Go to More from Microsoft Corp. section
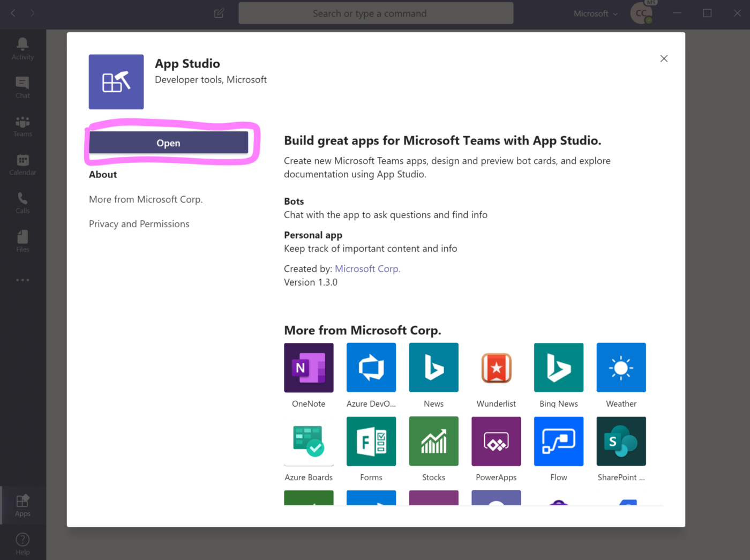Viewport: 750px width, 560px height. pos(146,199)
